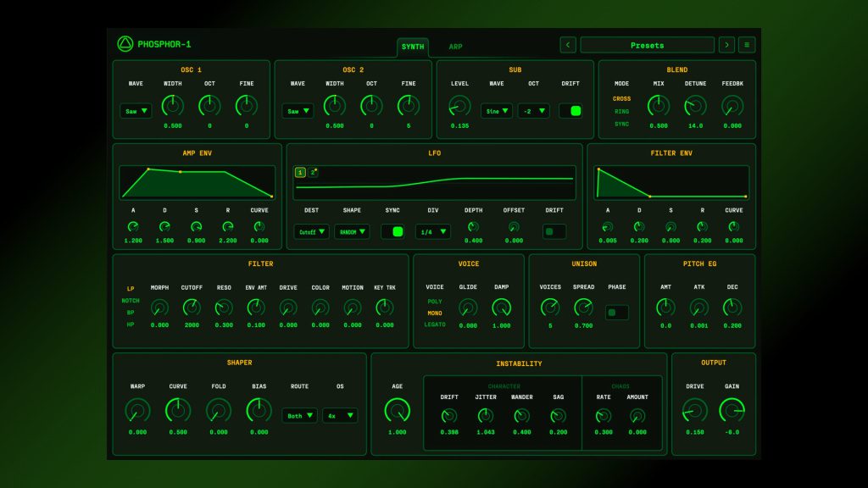The height and width of the screenshot is (488, 868).
Task: Click the Filter Env envelope graph
Action: [671, 182]
